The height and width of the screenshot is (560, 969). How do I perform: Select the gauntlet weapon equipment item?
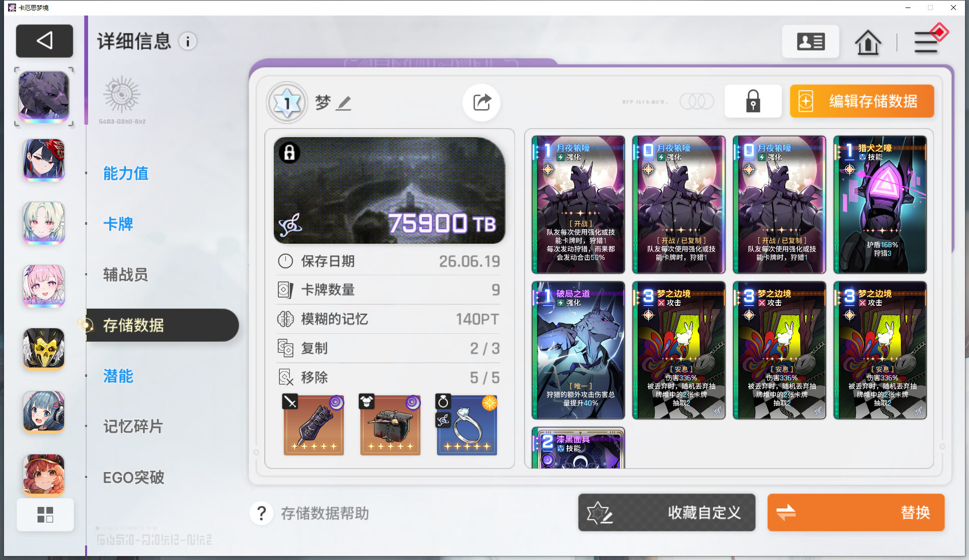(x=314, y=425)
